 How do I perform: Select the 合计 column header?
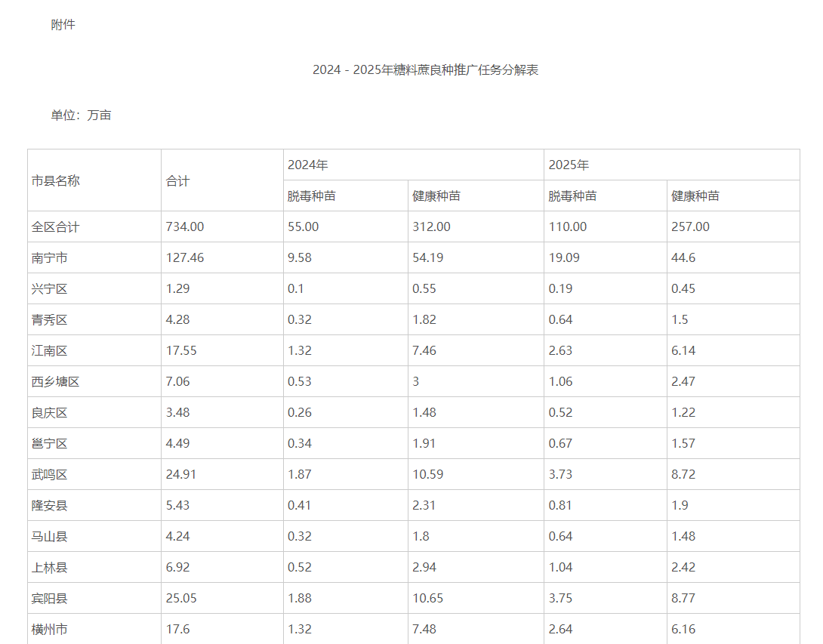coord(175,180)
